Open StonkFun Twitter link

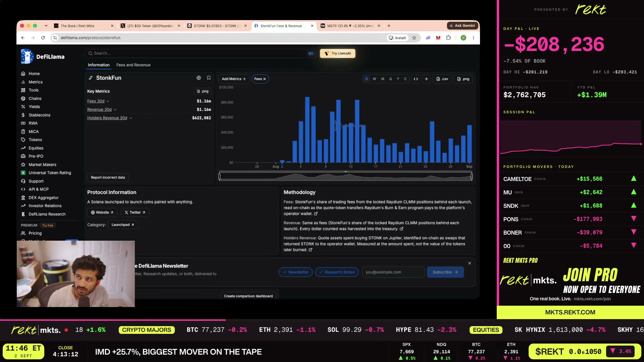pos(135,213)
